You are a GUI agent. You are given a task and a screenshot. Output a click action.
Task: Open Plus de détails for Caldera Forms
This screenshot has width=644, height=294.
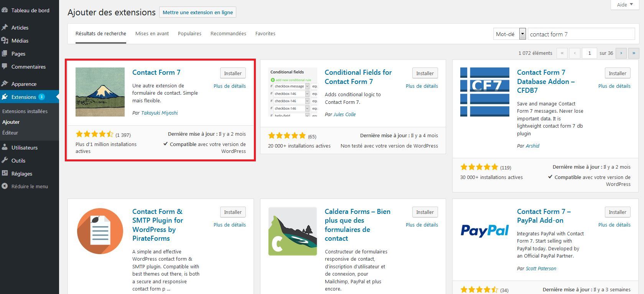(x=422, y=225)
